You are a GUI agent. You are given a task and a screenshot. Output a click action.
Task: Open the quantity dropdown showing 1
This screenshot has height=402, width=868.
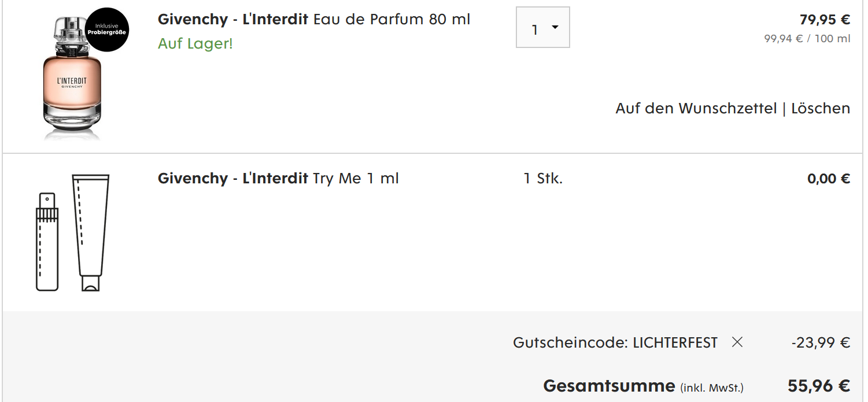click(x=542, y=28)
